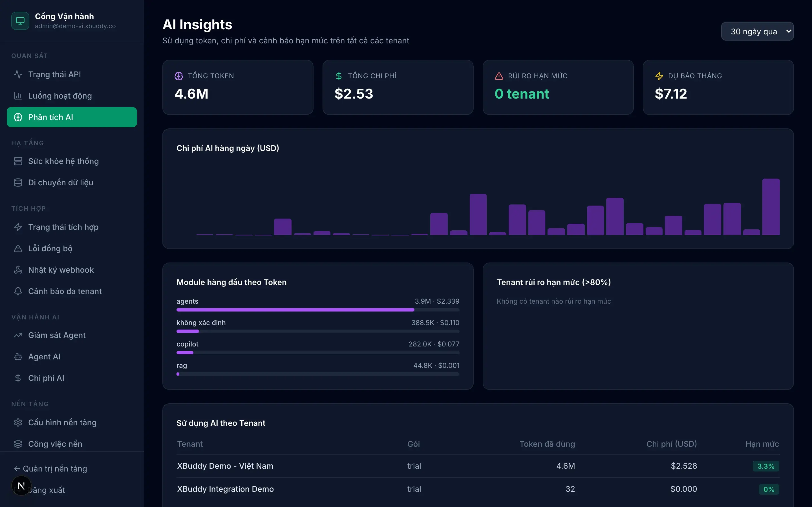Click the agents token usage bar
812x507 pixels.
318,310
